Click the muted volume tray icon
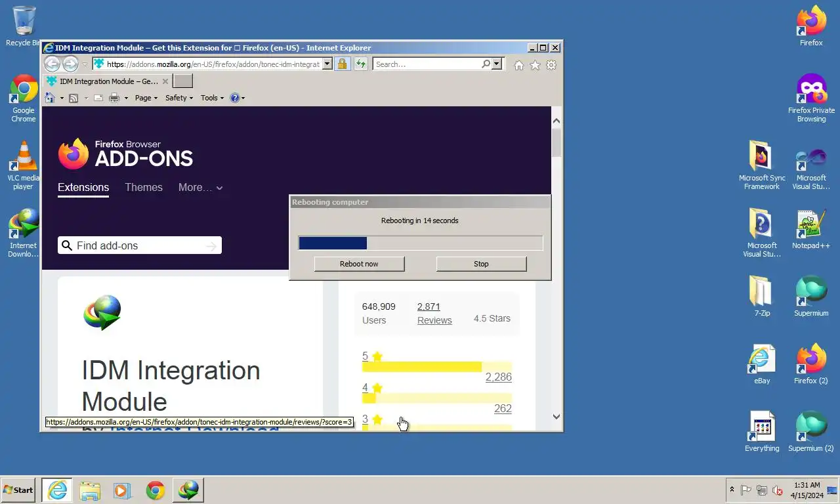 [x=778, y=490]
